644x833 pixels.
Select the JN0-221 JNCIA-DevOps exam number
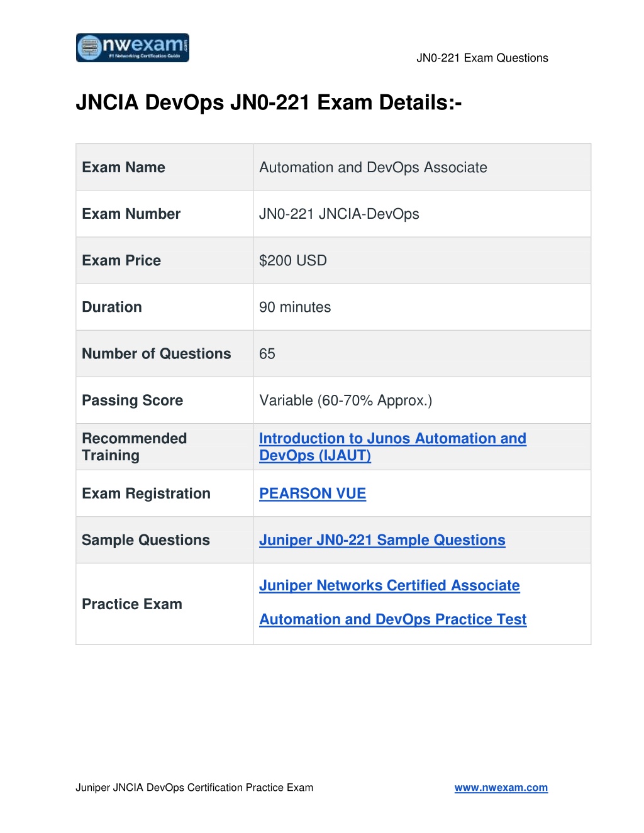coord(339,214)
